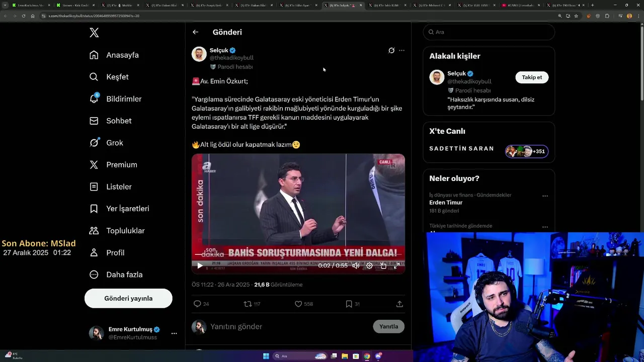Image resolution: width=644 pixels, height=362 pixels.
Task: Open Windows Start menu
Action: (x=266, y=356)
